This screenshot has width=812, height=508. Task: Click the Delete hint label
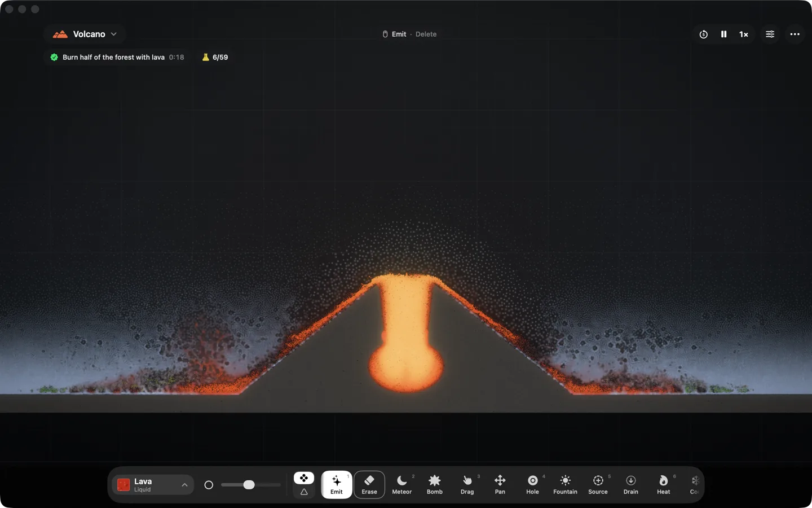pos(426,34)
